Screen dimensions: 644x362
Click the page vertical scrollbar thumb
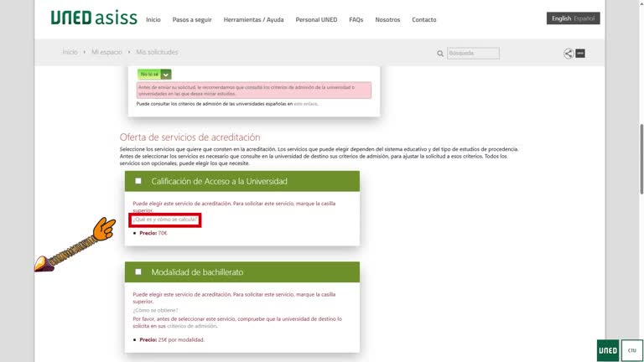tap(641, 159)
